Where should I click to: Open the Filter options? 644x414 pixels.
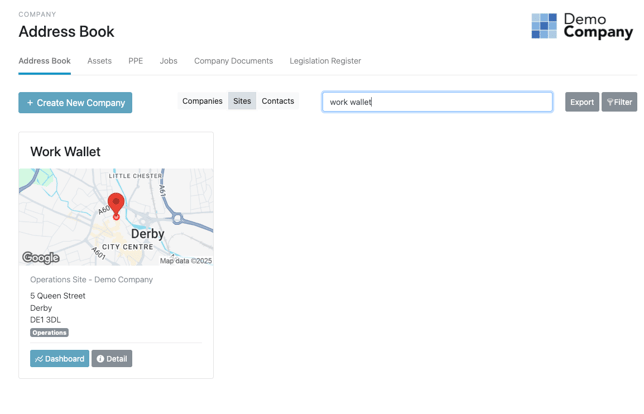click(x=619, y=102)
